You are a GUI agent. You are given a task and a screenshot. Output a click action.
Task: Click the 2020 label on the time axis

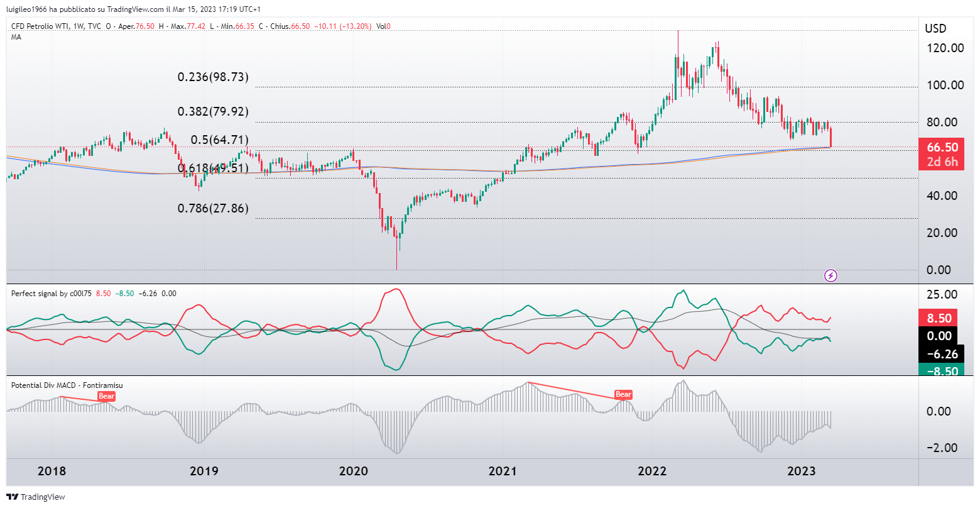coord(353,471)
